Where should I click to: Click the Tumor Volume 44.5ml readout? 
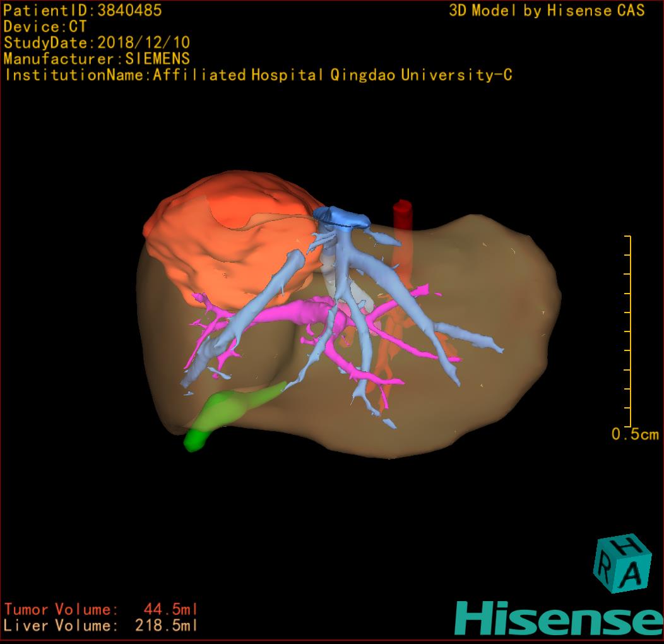click(101, 609)
